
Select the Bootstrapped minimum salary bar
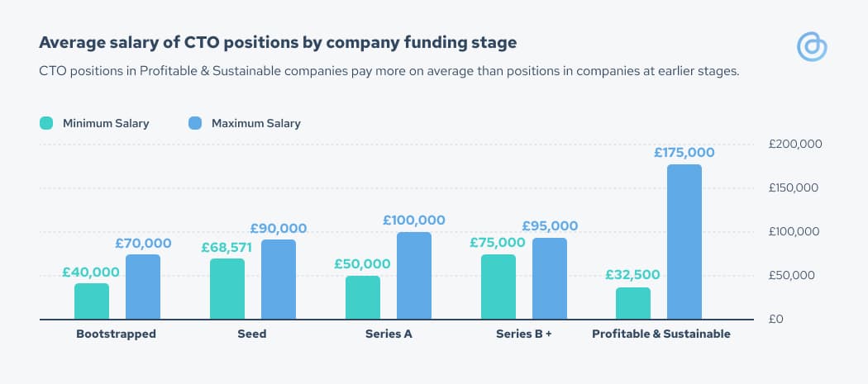coord(92,301)
